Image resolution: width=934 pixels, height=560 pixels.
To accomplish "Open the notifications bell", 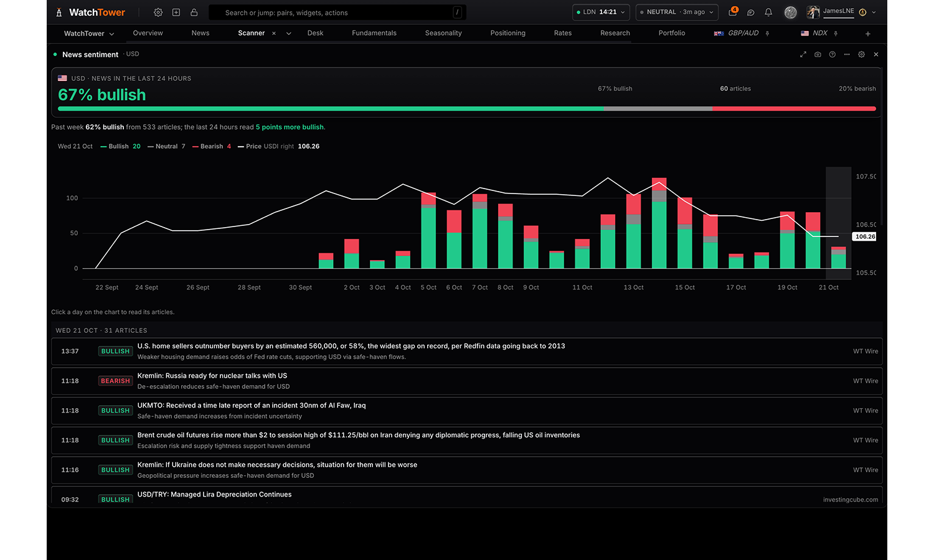I will (x=768, y=12).
